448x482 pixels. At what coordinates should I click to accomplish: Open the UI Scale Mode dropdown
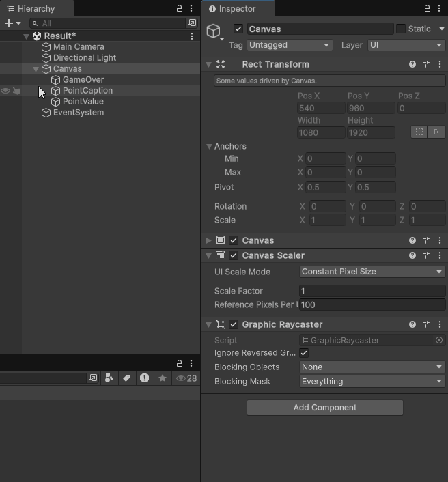point(372,272)
